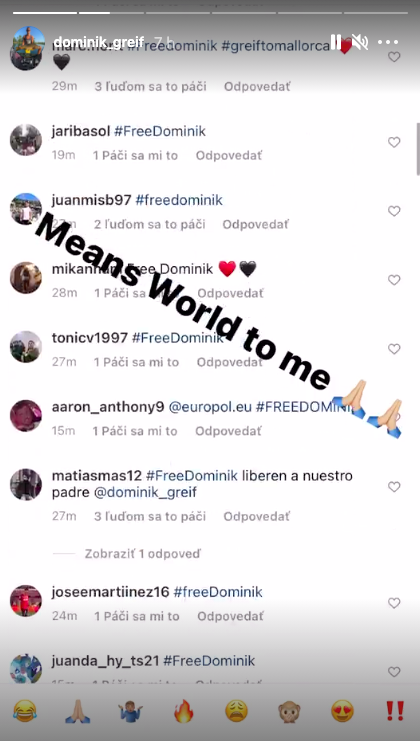Jump to second story progress segment
The height and width of the screenshot is (741, 420).
coord(111,13)
